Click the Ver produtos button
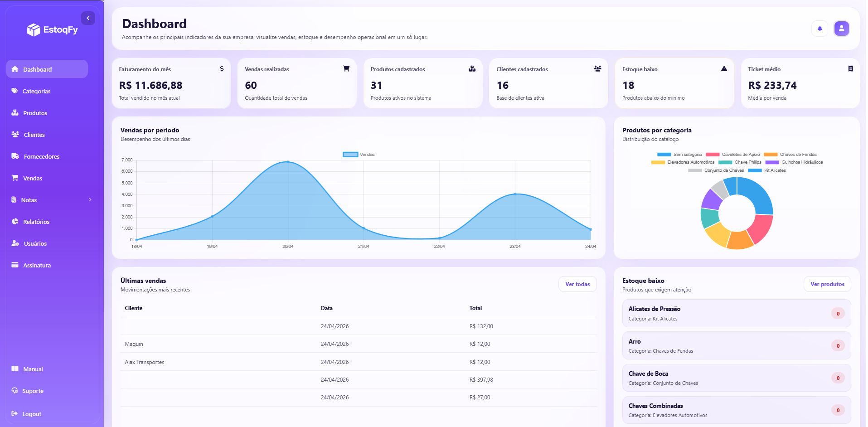The image size is (868, 427). click(x=827, y=284)
